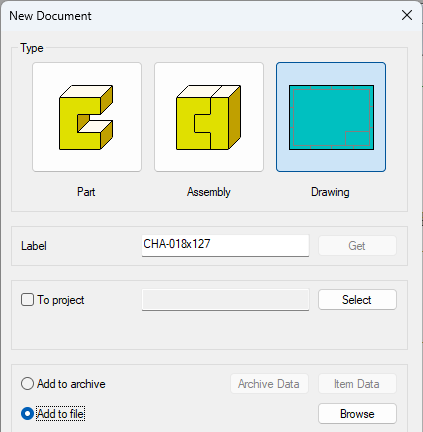Select the Part document type icon
Screen dimensions: 423x432
pyautogui.click(x=87, y=117)
